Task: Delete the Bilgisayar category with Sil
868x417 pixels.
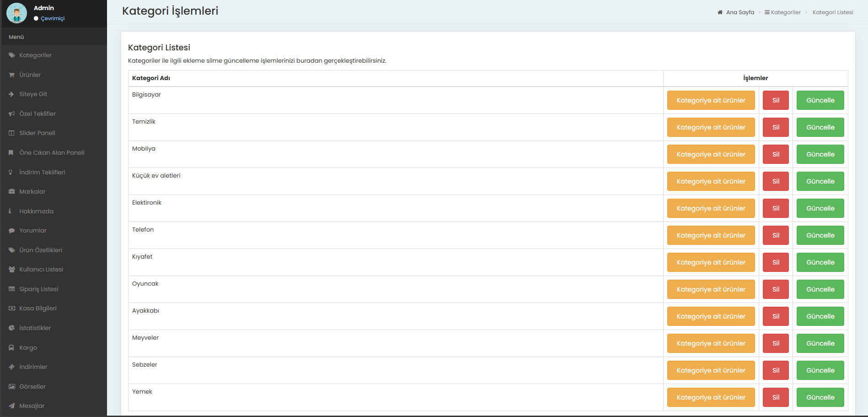Action: tap(776, 100)
